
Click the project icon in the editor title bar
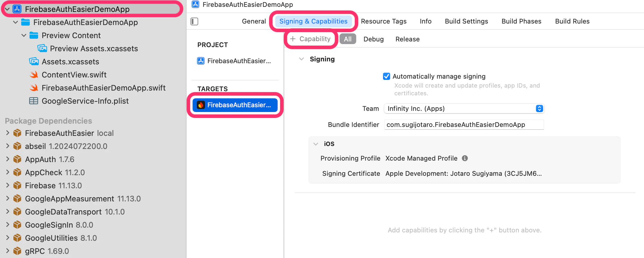coord(196,4)
